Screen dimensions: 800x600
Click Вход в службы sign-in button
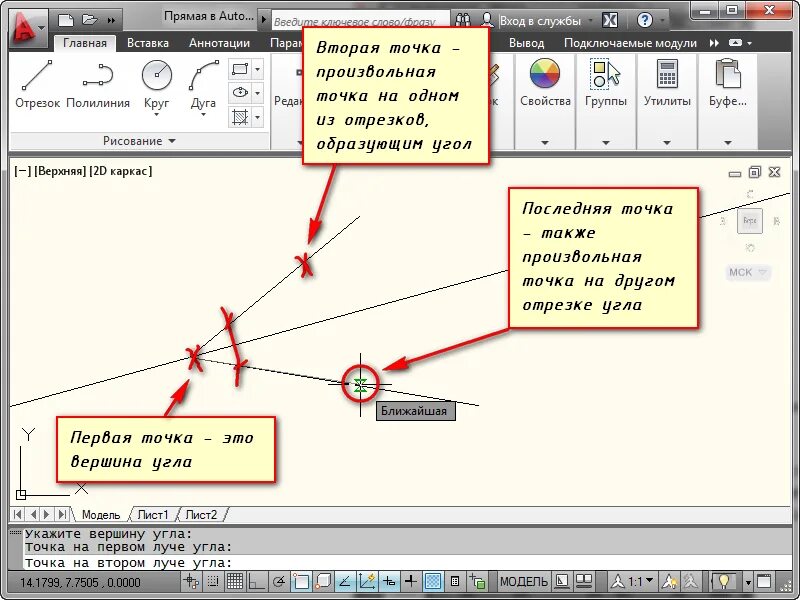tap(540, 21)
